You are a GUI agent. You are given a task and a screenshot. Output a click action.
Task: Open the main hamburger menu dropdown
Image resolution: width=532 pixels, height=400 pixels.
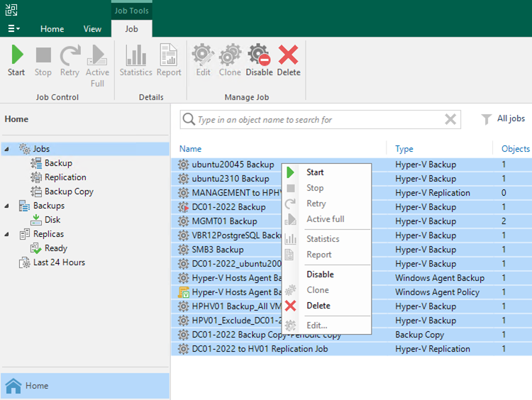(x=13, y=29)
